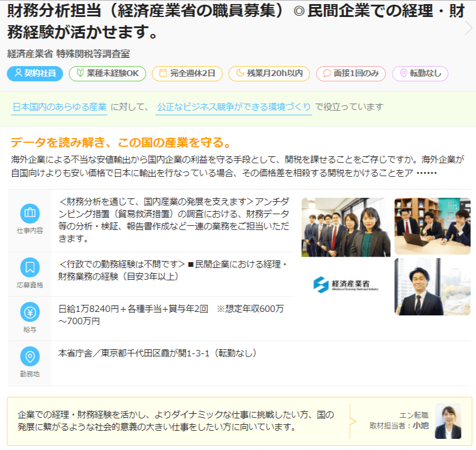Image resolution: width=476 pixels, height=450 pixels.
Task: Click the interviewer 小池 profile photo
Action: [447, 421]
